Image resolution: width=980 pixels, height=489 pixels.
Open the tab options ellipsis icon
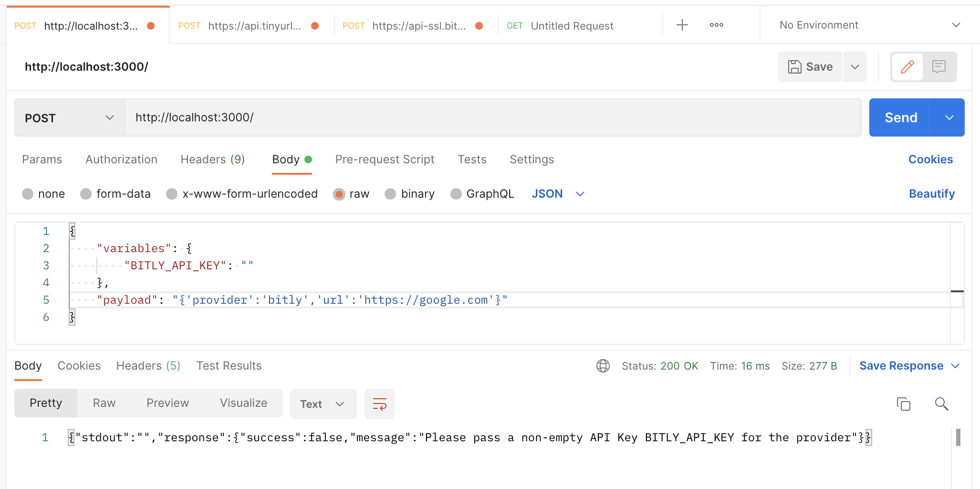click(716, 25)
